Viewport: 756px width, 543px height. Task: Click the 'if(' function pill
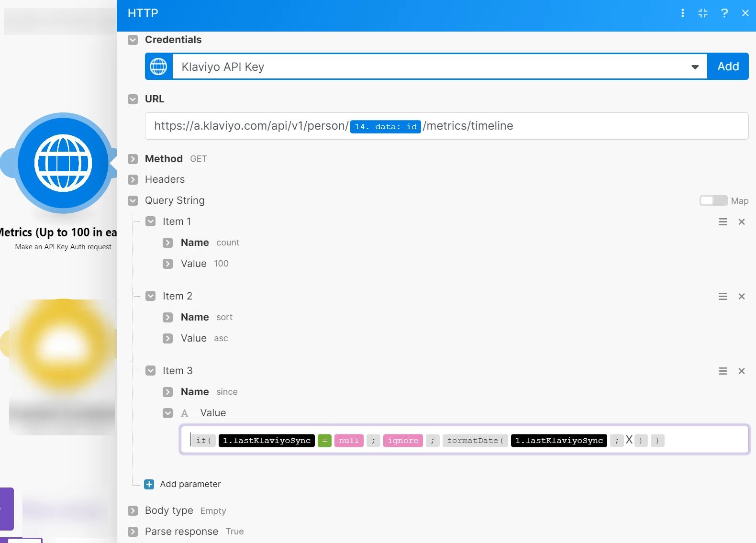click(204, 441)
